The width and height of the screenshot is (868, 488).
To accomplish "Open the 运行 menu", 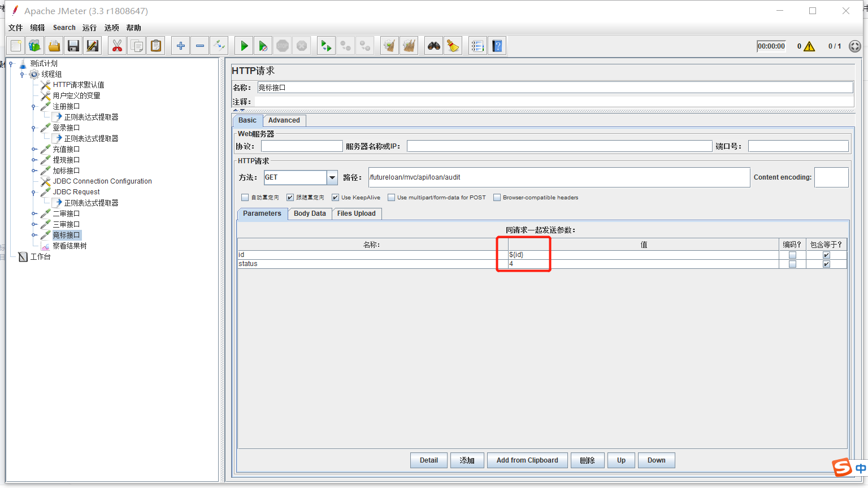I will pos(89,28).
